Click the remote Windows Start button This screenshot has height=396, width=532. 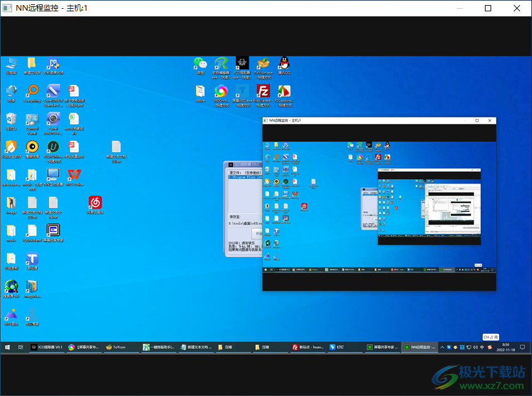coord(7,347)
